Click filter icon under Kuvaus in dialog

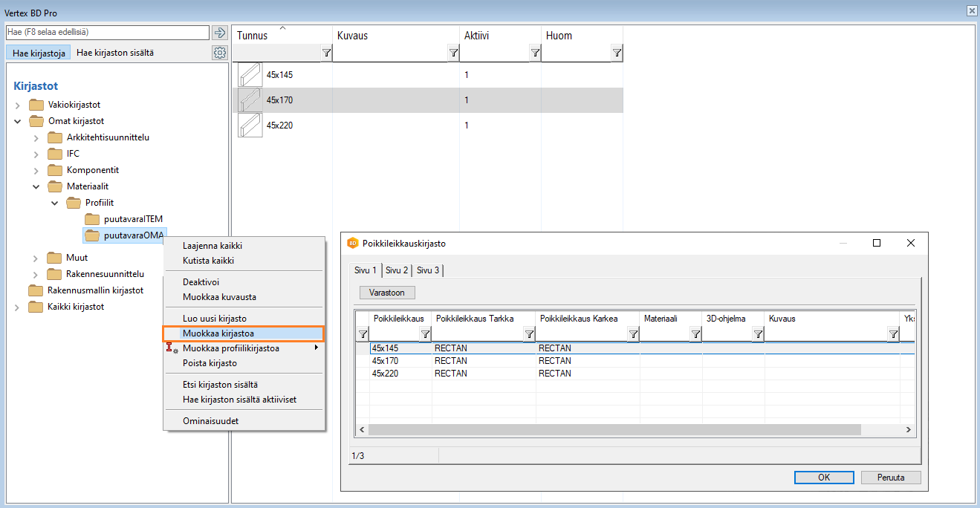(x=893, y=335)
